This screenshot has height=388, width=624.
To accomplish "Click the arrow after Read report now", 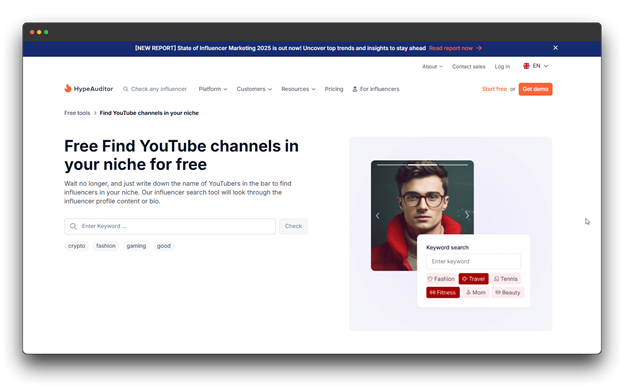I will [x=479, y=48].
